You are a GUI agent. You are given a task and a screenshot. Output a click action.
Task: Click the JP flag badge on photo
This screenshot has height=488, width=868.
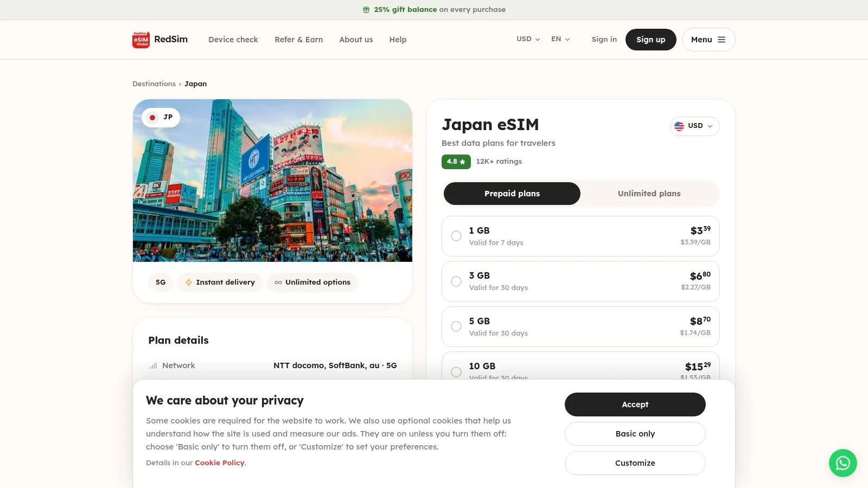click(x=161, y=117)
